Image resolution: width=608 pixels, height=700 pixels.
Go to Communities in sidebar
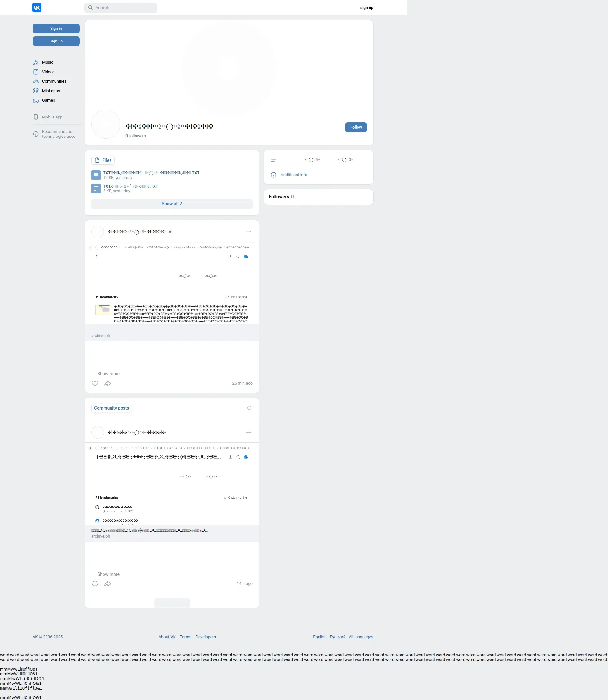tap(54, 81)
